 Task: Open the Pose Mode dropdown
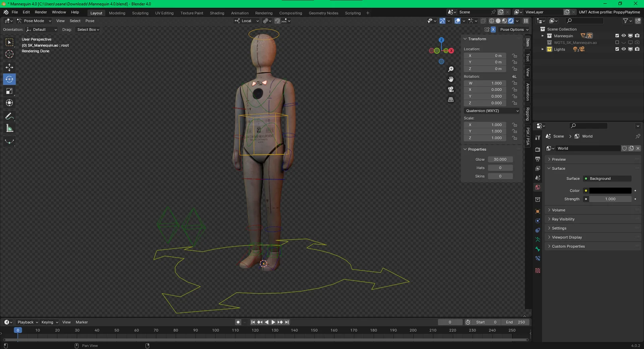(x=34, y=21)
